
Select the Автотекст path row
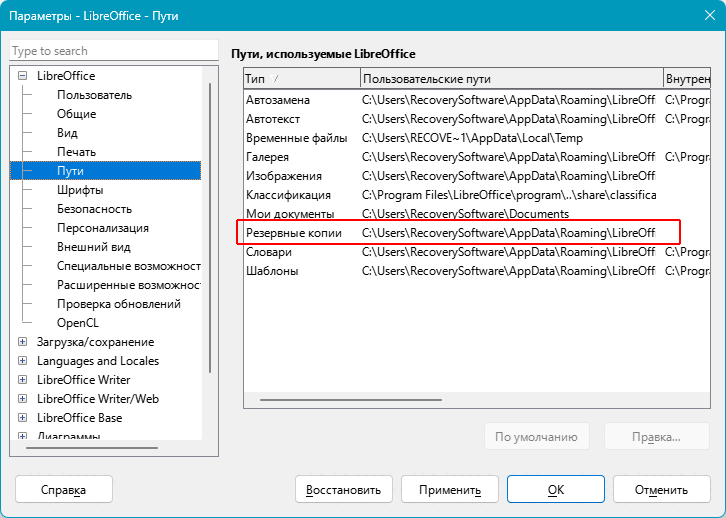tap(477, 119)
